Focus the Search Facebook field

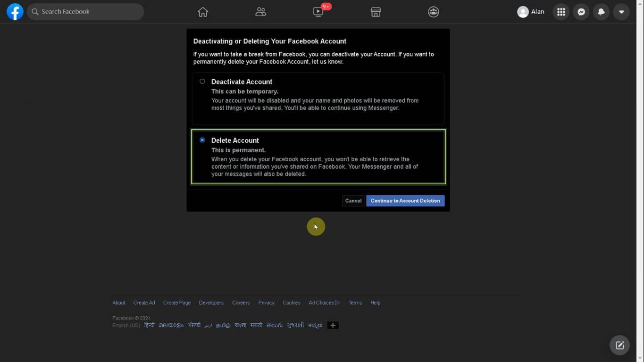85,12
